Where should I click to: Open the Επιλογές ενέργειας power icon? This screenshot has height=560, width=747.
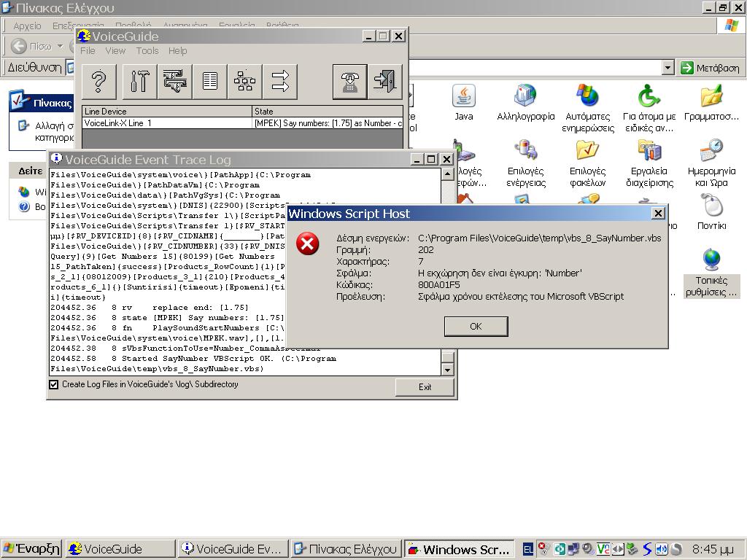click(525, 163)
